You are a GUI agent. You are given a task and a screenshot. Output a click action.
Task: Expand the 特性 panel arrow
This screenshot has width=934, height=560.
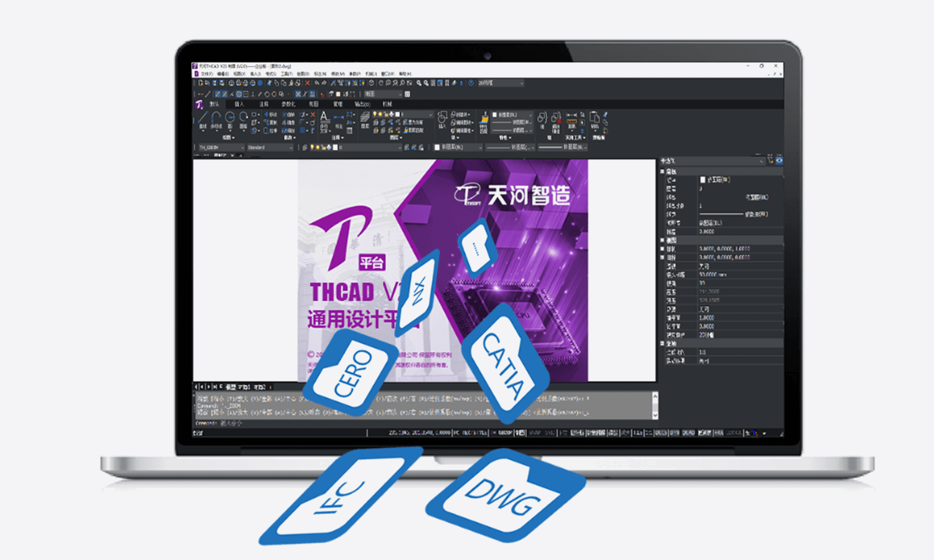(510, 138)
